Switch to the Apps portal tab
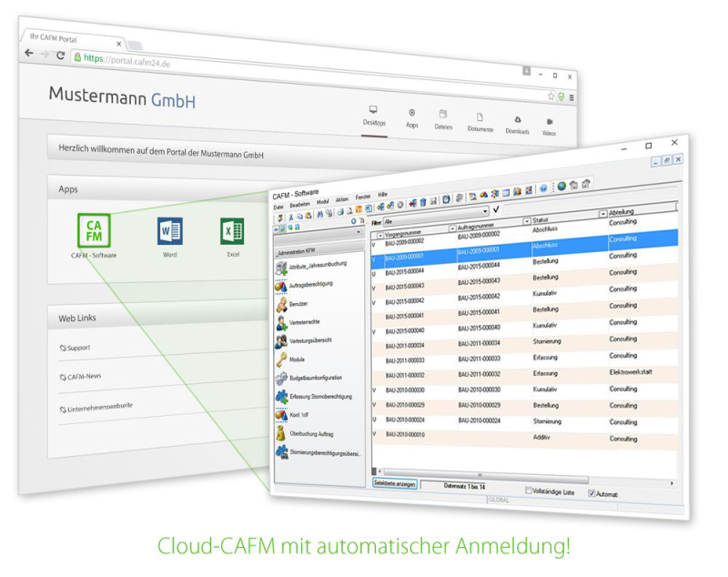The image size is (728, 577). [412, 119]
